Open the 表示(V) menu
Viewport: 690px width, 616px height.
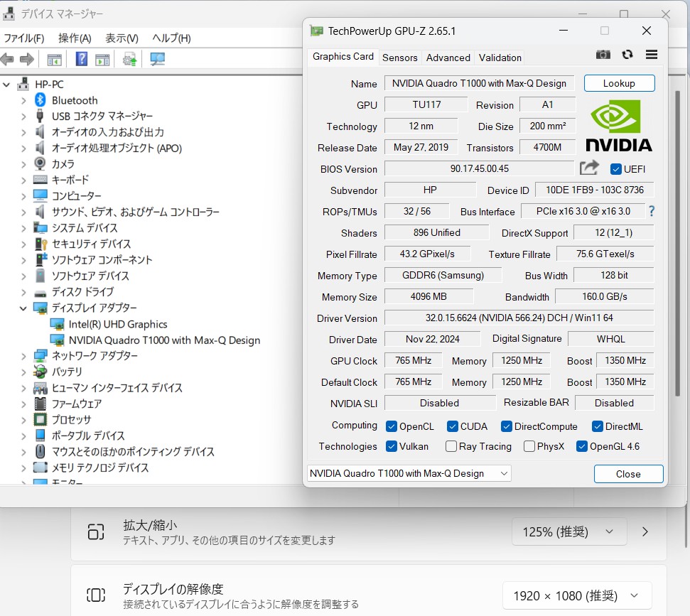click(122, 38)
